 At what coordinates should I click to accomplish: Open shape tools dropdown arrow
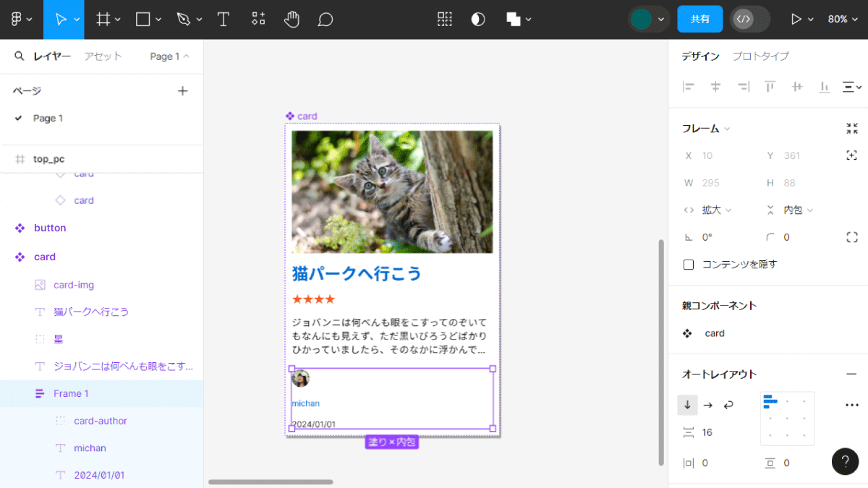click(158, 20)
